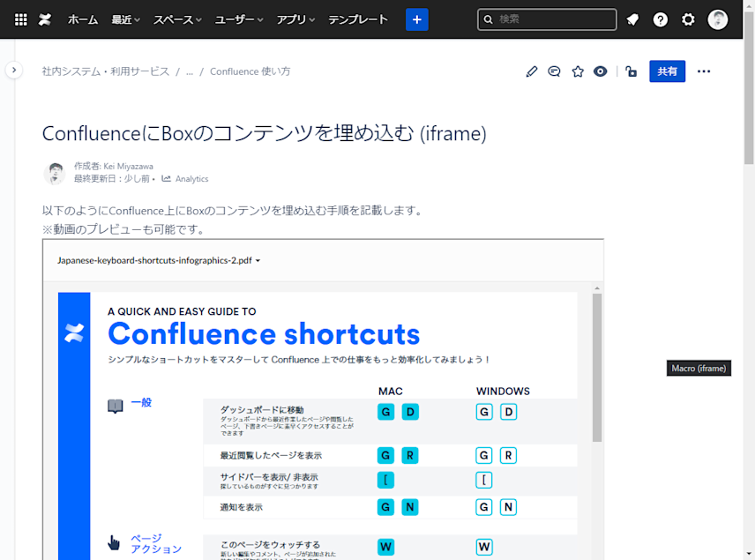Expand the breadcrumb ellipsis
Viewport: 755px width, 560px height.
pyautogui.click(x=190, y=71)
